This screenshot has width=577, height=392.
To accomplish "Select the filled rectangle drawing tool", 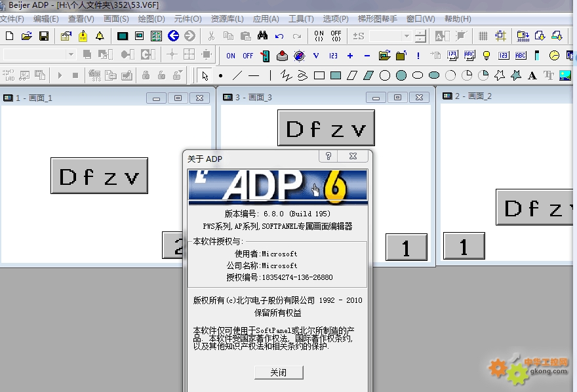I will [336, 75].
